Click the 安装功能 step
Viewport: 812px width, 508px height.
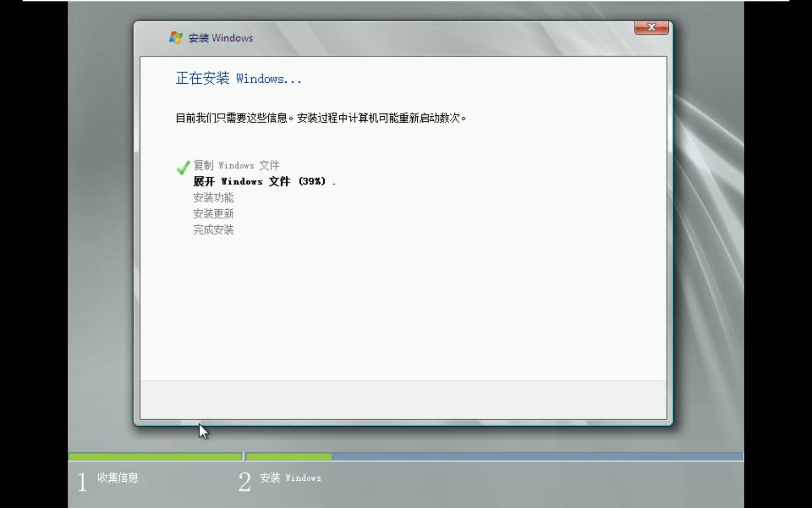(213, 198)
